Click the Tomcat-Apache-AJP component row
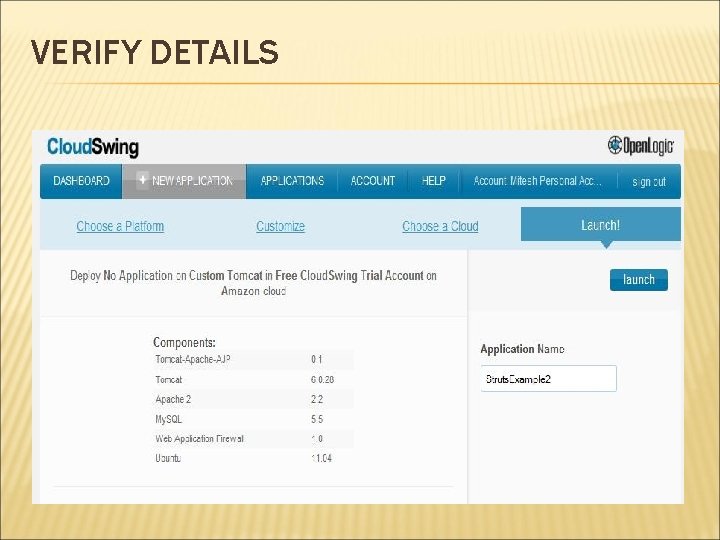720x540 pixels. click(x=253, y=360)
